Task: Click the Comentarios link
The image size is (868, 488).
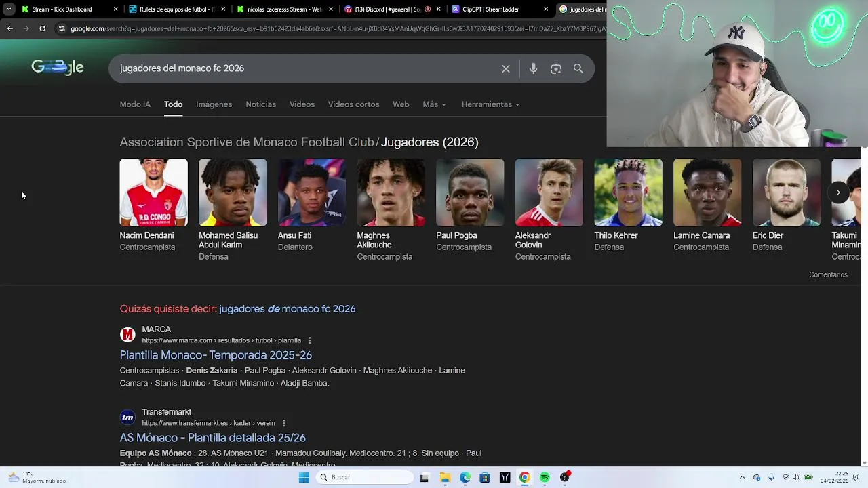Action: point(828,274)
